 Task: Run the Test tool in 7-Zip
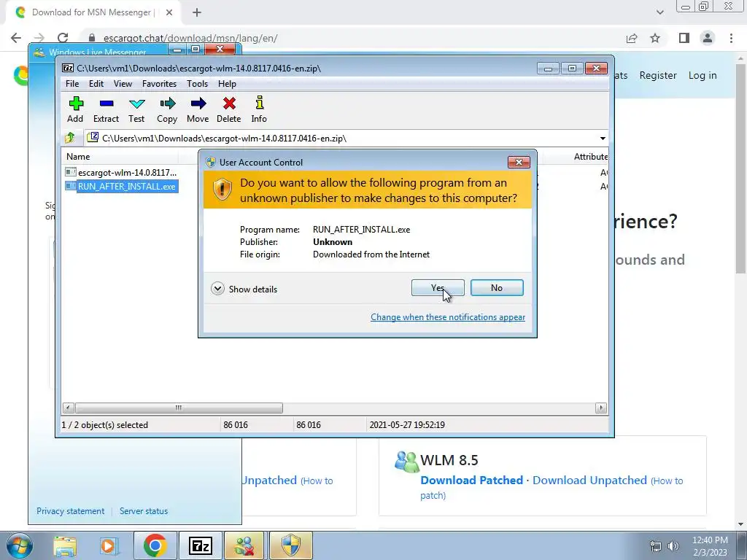point(136,110)
